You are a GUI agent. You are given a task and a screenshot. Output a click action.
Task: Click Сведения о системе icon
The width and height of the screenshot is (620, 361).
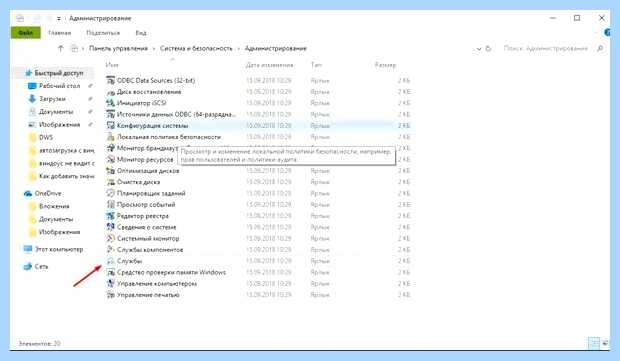111,227
